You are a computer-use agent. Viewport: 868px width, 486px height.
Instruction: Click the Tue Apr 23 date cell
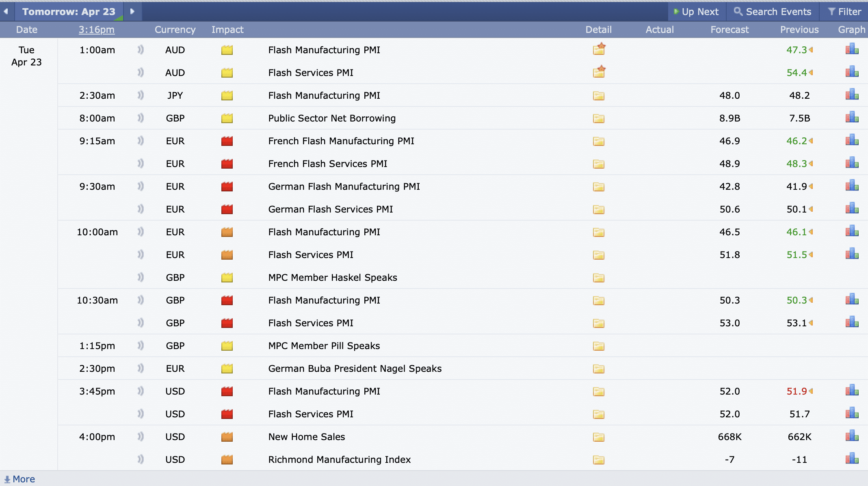(x=26, y=56)
